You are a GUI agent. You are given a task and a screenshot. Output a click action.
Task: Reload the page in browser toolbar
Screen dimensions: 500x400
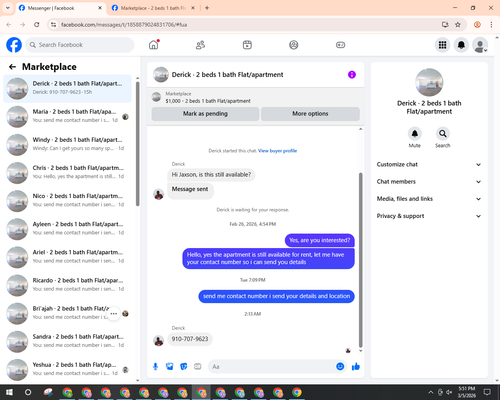click(37, 25)
